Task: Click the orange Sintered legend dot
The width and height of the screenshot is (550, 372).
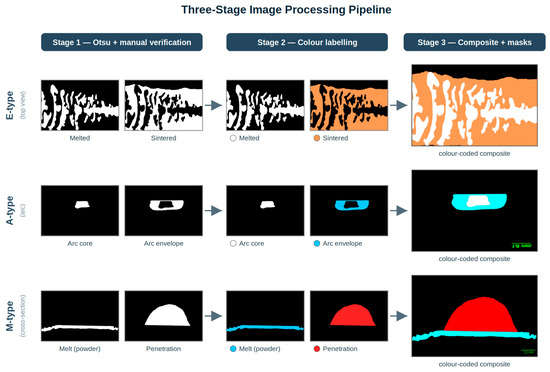Action: point(317,138)
